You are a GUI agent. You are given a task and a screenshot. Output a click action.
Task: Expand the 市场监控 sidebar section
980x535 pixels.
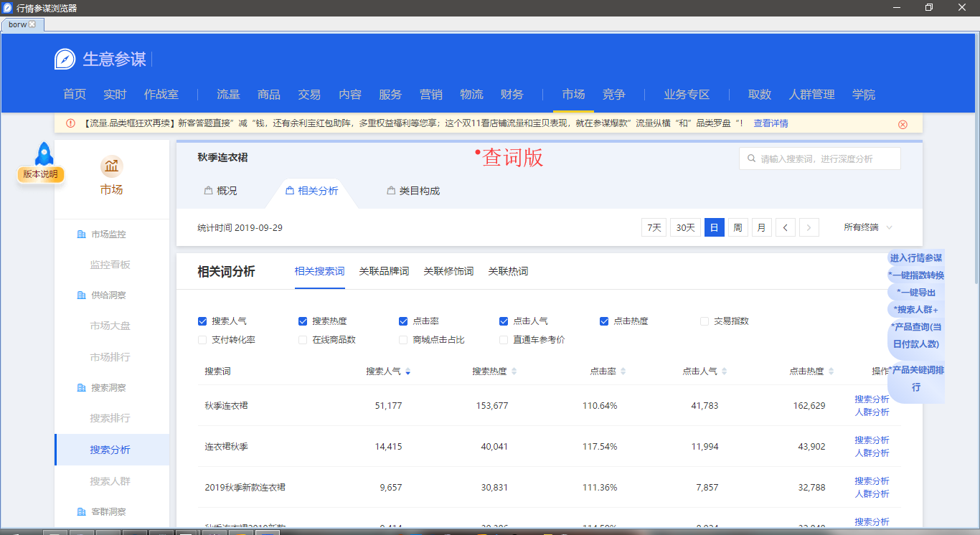tap(108, 235)
